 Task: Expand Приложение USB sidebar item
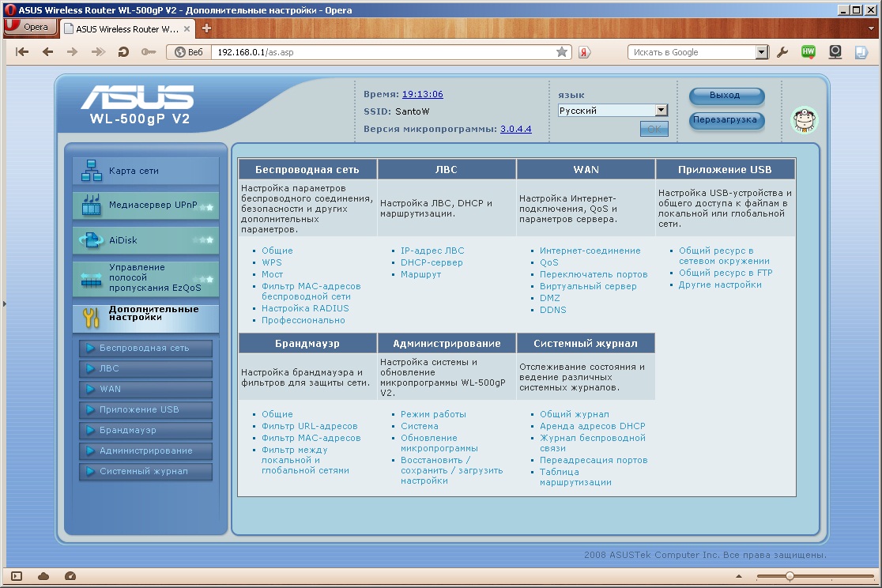pos(145,409)
